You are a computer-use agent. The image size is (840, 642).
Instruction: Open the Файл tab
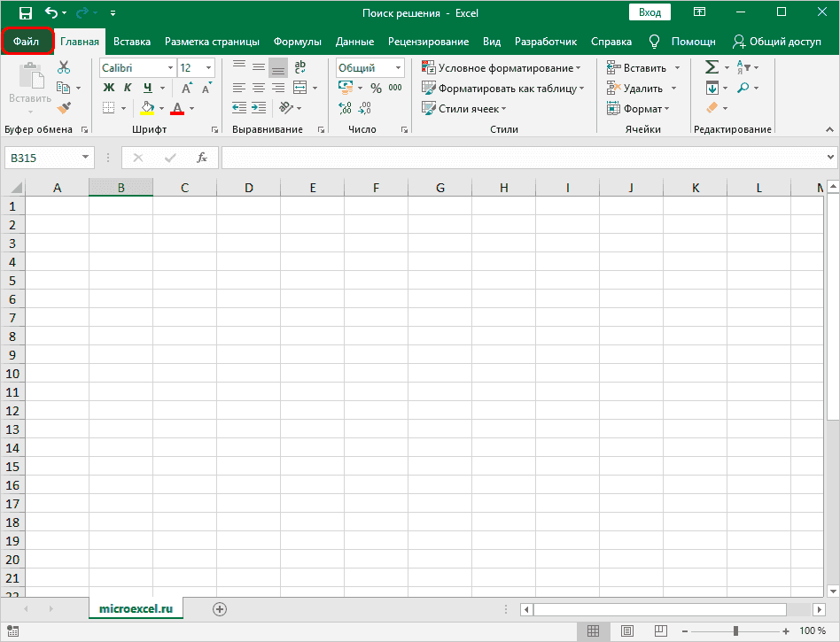[27, 42]
